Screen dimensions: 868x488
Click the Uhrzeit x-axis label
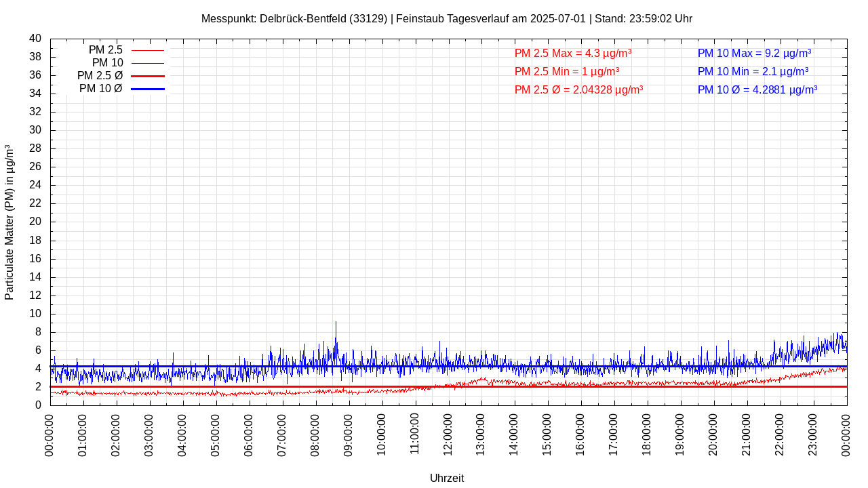point(447,478)
